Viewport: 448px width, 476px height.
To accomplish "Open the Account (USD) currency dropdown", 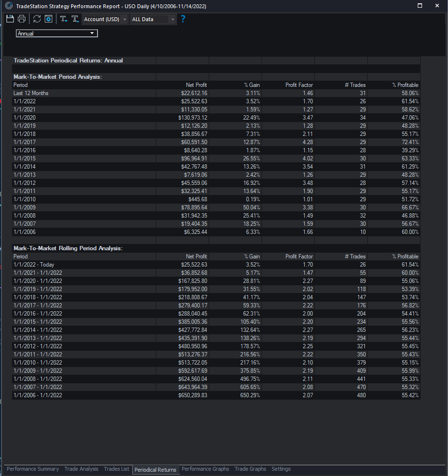I will (105, 19).
